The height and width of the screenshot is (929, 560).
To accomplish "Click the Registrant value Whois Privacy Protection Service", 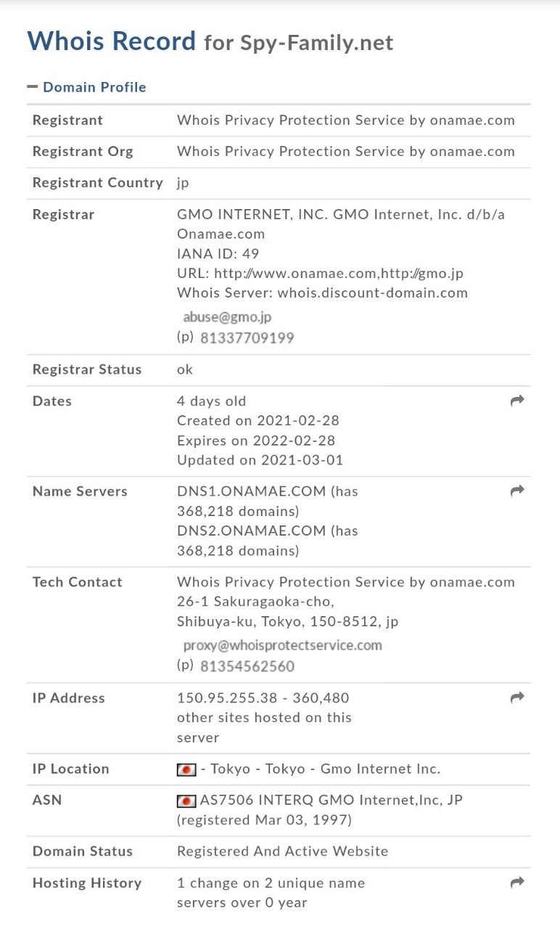I will (346, 120).
